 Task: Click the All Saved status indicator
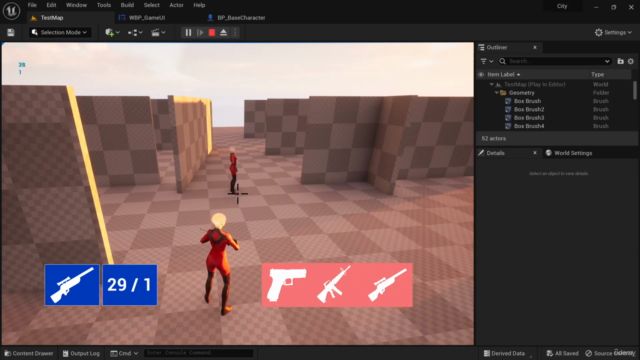tap(562, 353)
